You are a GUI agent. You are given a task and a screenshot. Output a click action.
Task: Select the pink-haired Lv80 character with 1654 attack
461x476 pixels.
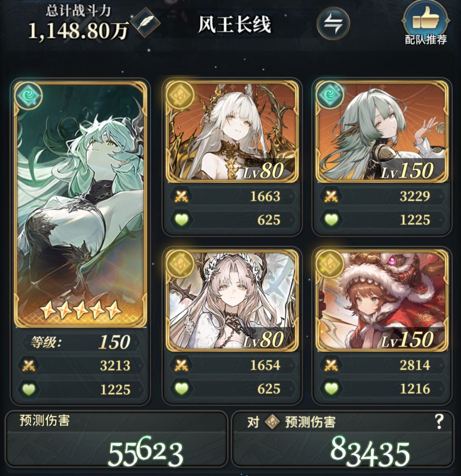(x=232, y=300)
